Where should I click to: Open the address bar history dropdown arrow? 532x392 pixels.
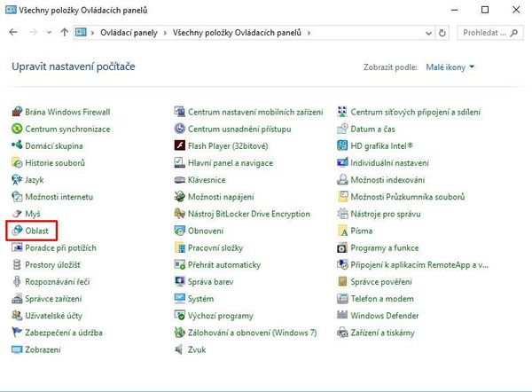(x=428, y=33)
